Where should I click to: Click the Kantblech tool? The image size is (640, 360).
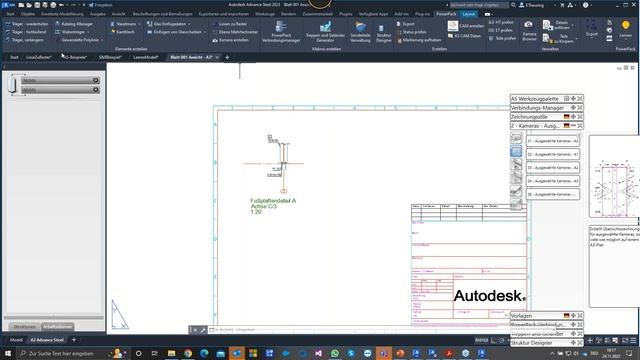tap(122, 32)
